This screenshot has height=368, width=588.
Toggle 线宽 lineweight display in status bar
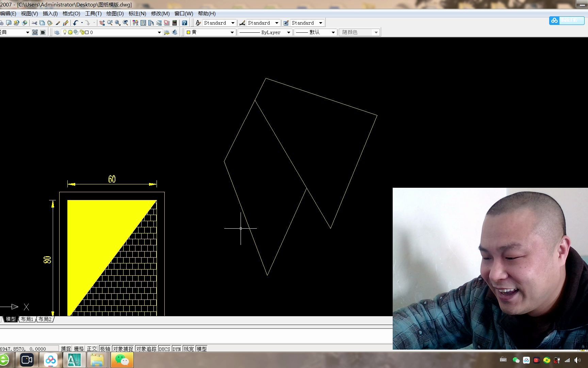pyautogui.click(x=189, y=349)
